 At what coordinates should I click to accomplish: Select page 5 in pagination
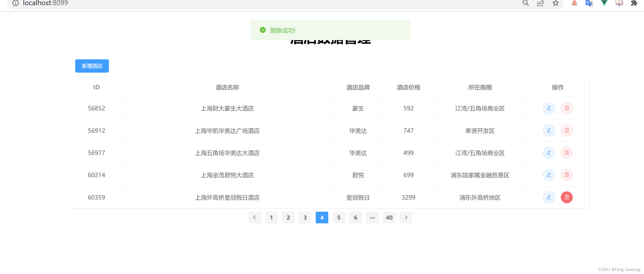(339, 218)
